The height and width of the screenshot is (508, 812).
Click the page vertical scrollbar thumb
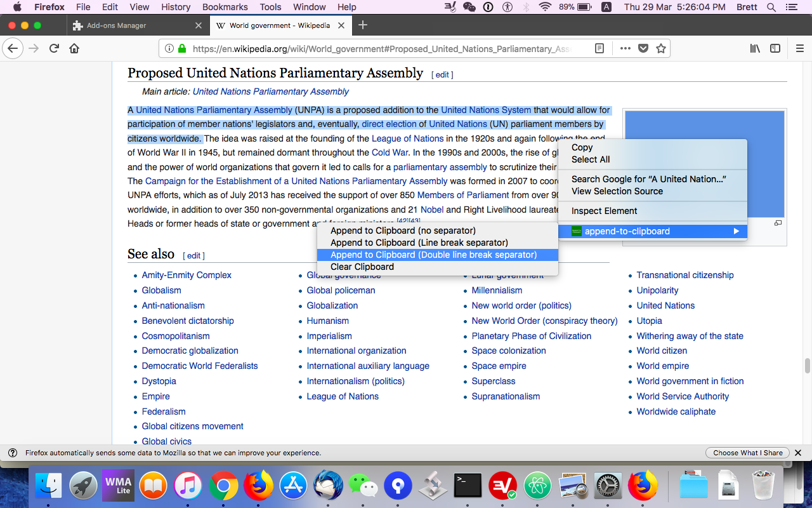[808, 366]
